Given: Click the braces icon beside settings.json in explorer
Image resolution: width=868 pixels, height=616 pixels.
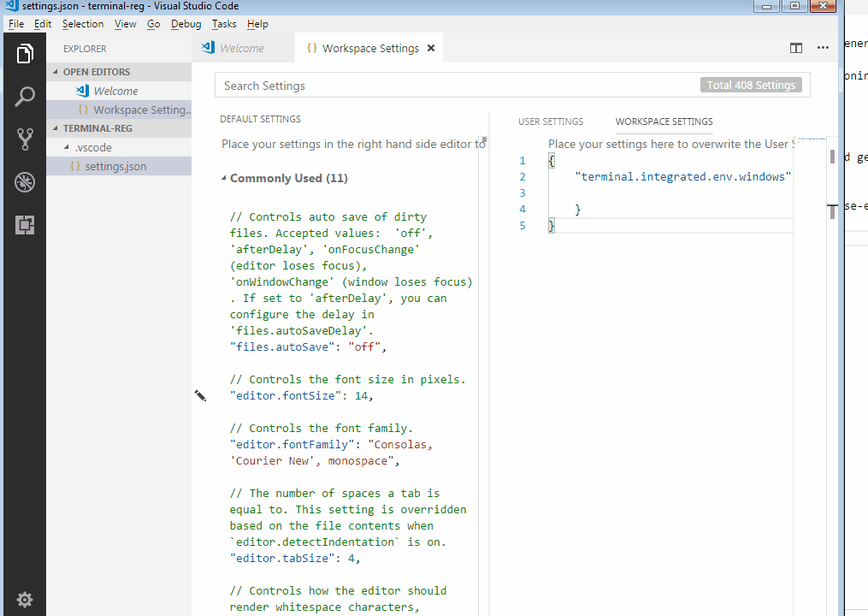Looking at the screenshot, I should click(x=75, y=166).
